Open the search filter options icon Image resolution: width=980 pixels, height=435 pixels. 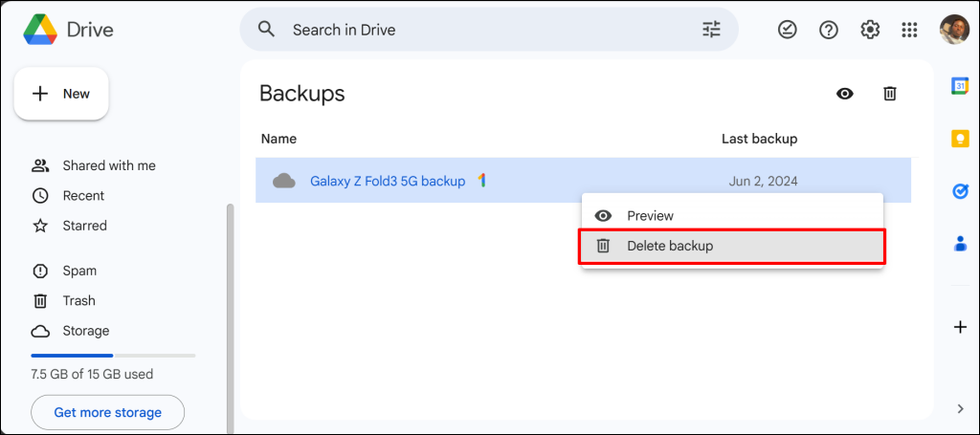pyautogui.click(x=711, y=30)
